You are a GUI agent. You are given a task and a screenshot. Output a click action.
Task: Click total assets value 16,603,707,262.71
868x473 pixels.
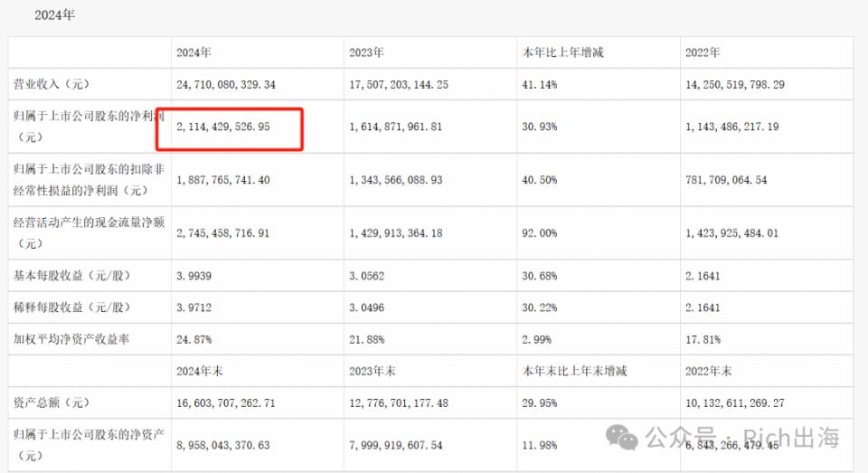(x=226, y=403)
